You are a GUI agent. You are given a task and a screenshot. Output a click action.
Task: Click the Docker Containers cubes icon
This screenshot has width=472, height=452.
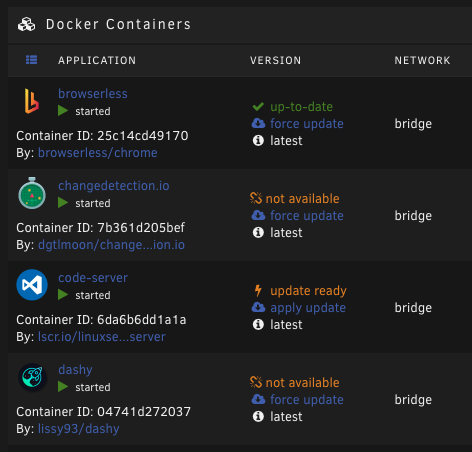point(26,24)
